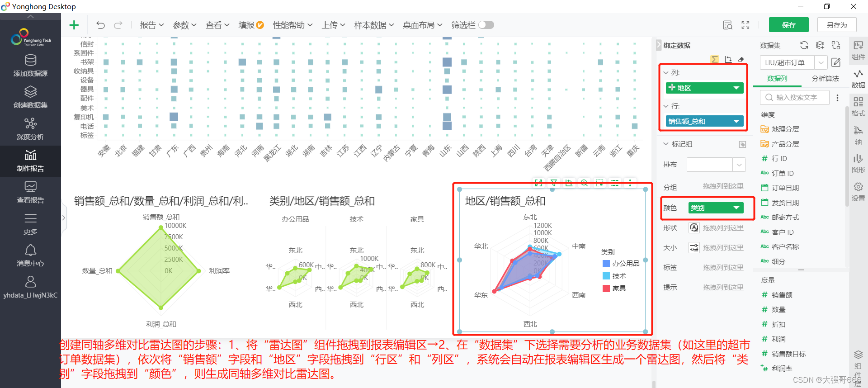Select the 销售额 measure field
Screen dimensions: 868x388
tap(777, 295)
